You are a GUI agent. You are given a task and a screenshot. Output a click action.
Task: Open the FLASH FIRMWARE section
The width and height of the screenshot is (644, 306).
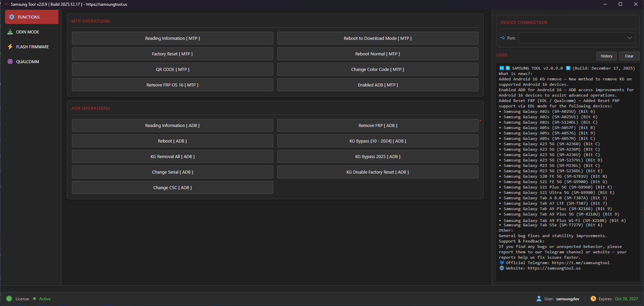tap(32, 47)
